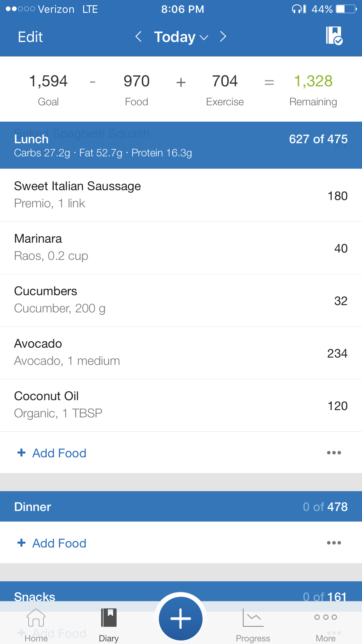Open the Marinara Raos entry
This screenshot has height=644, width=362.
(181, 247)
